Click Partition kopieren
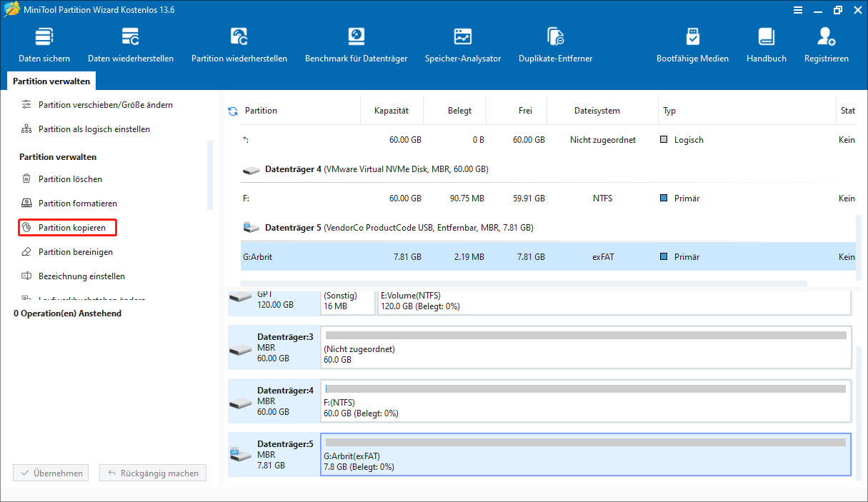 pos(67,228)
